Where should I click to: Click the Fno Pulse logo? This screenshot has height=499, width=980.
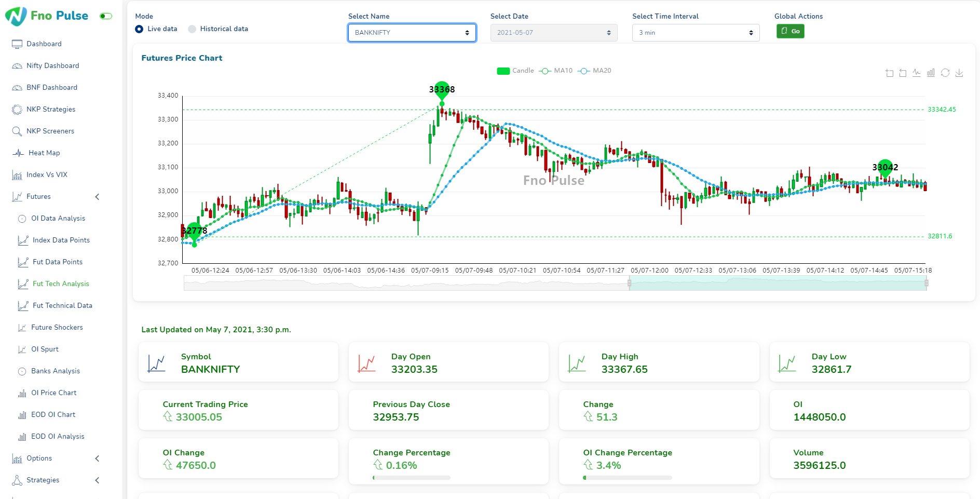[47, 16]
